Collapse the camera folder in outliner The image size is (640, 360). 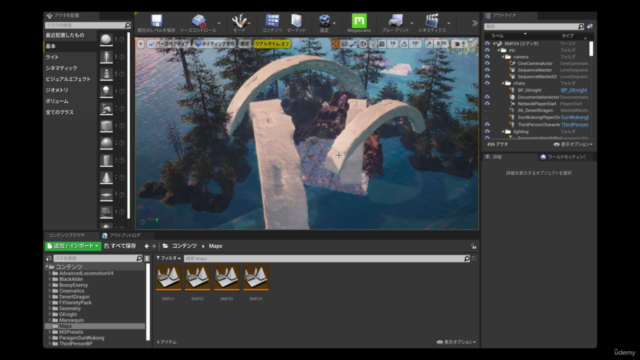(x=503, y=57)
